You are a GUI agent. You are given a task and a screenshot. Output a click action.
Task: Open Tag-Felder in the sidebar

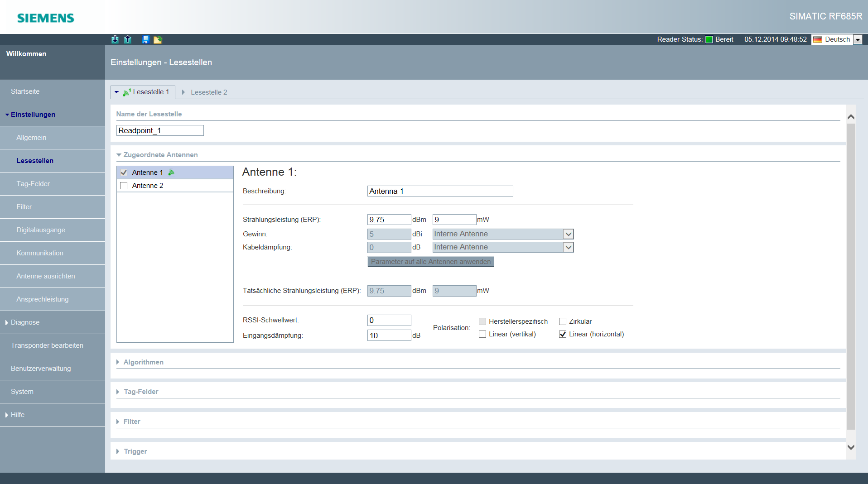point(53,184)
